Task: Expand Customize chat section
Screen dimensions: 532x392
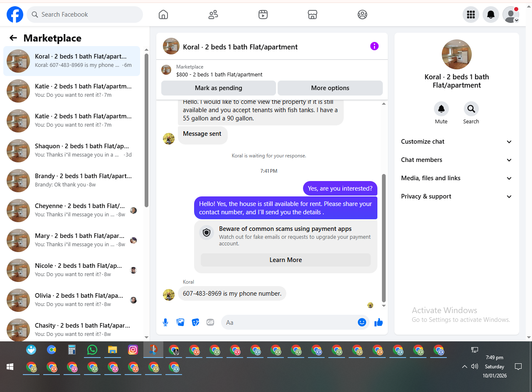Action: pyautogui.click(x=456, y=142)
